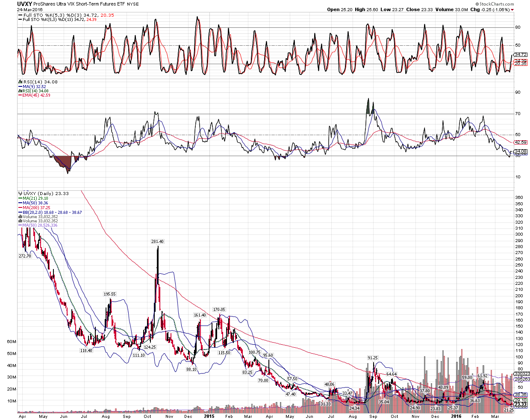Click the red down-arrow beside Chg value
This screenshot has height=420, width=530.
(x=512, y=10)
